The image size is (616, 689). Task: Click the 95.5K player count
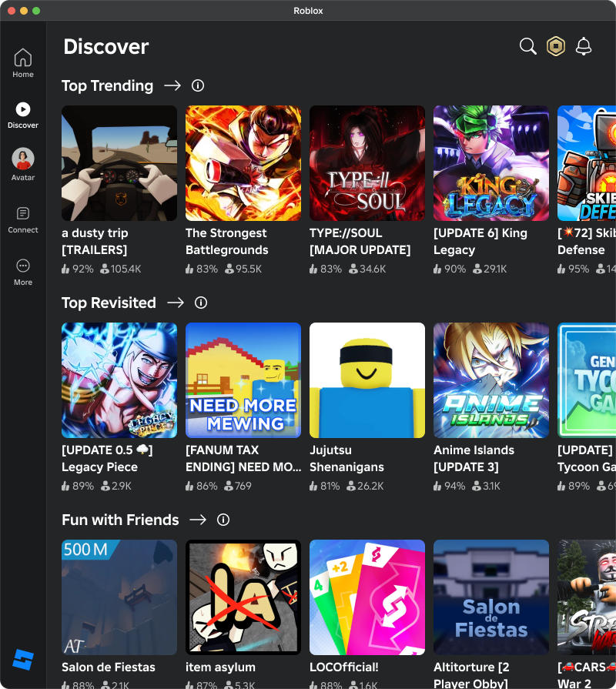243,269
